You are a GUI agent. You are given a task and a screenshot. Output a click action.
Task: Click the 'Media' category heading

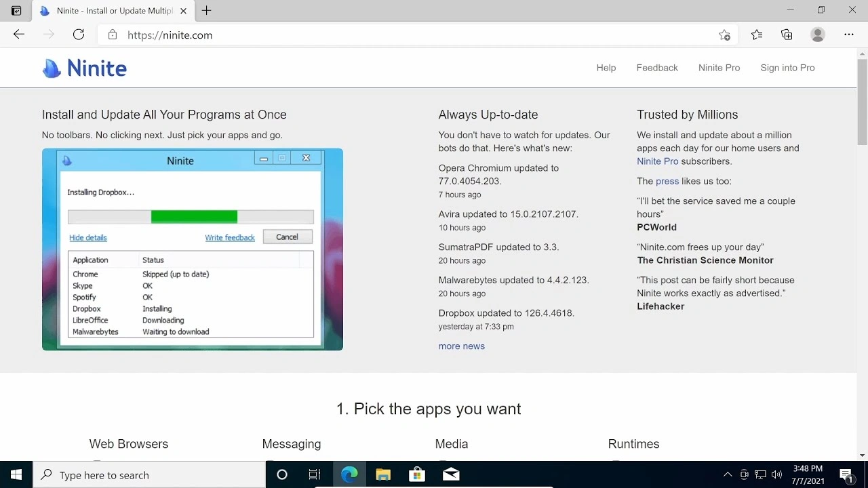pyautogui.click(x=452, y=444)
